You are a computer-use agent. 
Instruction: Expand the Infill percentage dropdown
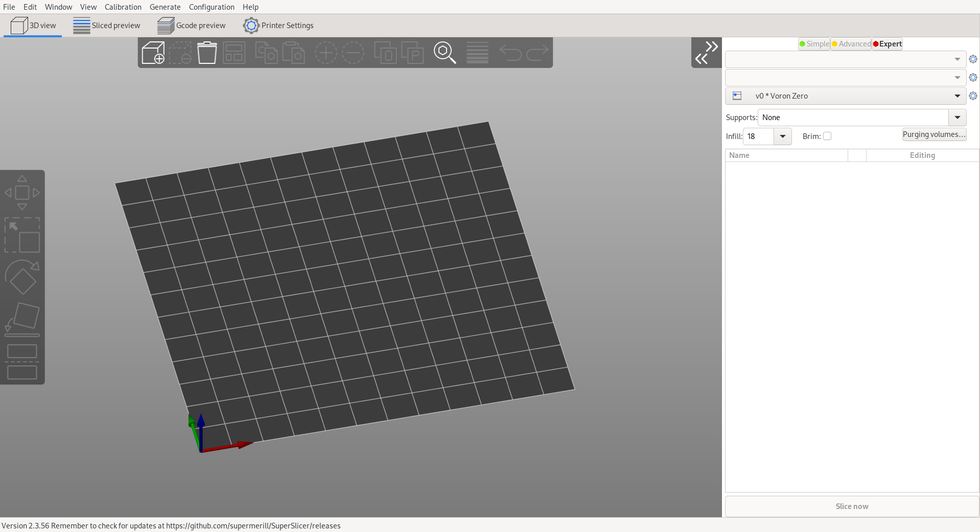point(783,136)
